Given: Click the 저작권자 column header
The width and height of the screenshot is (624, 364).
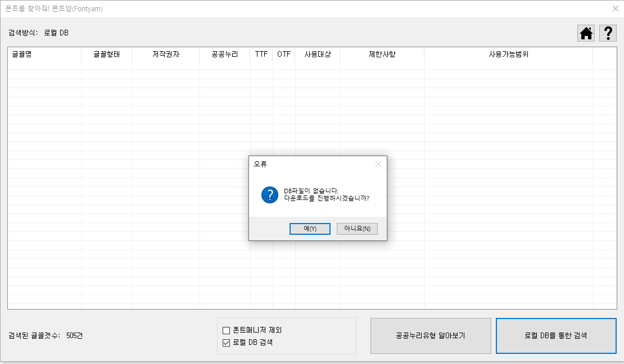Looking at the screenshot, I should [166, 54].
